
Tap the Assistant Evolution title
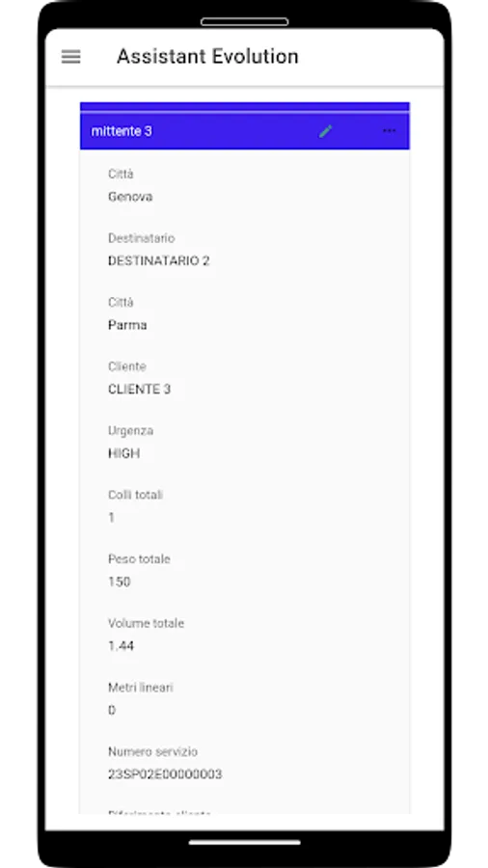207,57
